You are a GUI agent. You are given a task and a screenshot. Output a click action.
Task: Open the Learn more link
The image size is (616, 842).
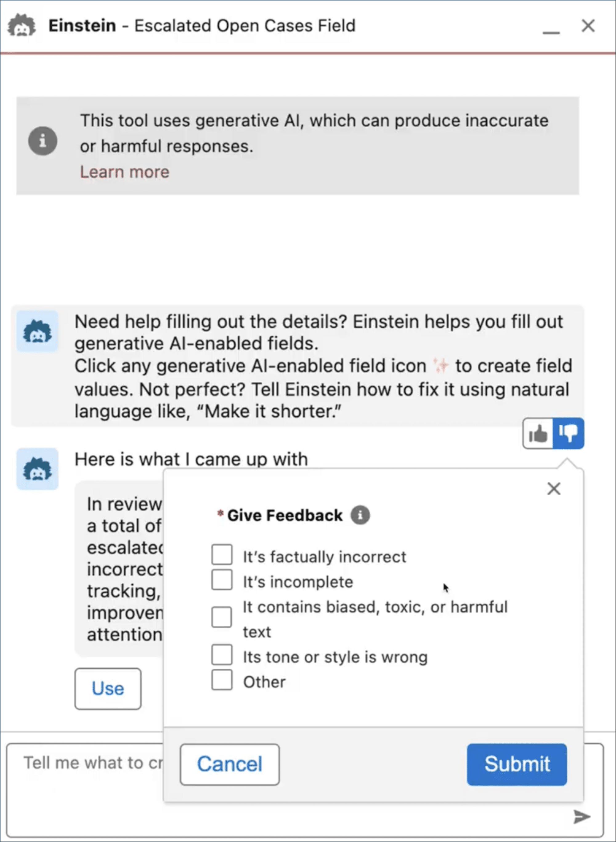click(124, 172)
